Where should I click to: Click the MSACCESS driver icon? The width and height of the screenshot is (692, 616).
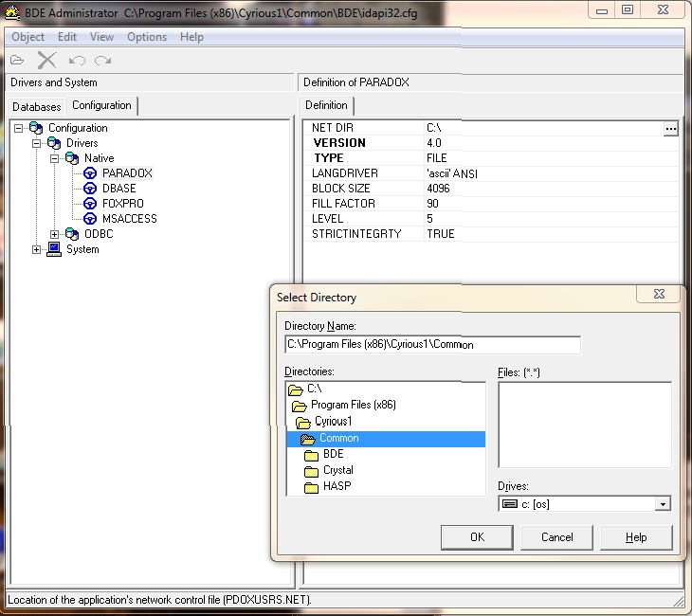[x=90, y=218]
